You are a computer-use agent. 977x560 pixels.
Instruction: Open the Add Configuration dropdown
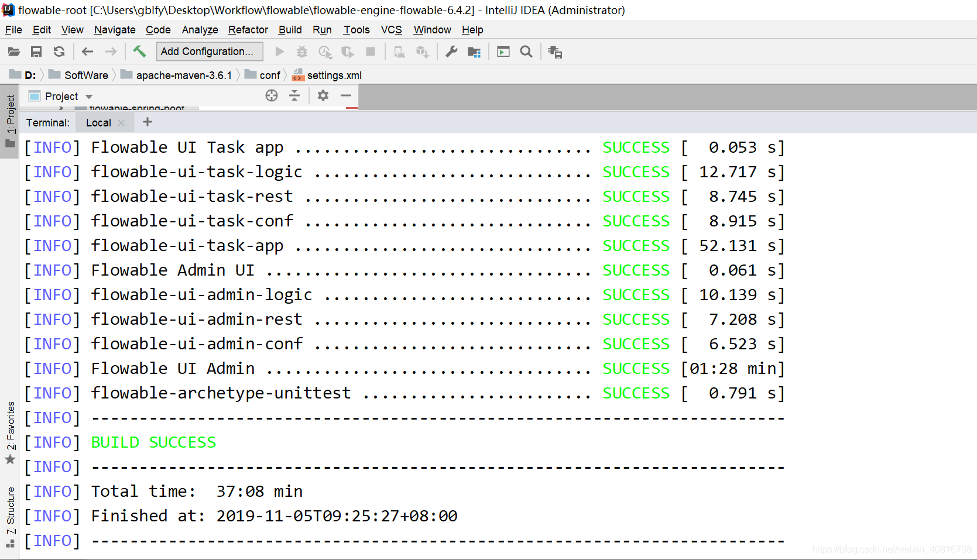210,51
